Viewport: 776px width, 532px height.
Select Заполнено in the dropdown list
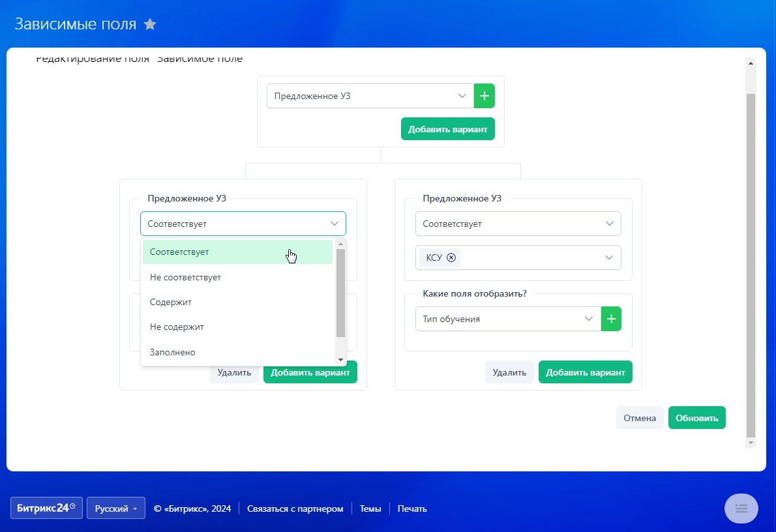[173, 352]
